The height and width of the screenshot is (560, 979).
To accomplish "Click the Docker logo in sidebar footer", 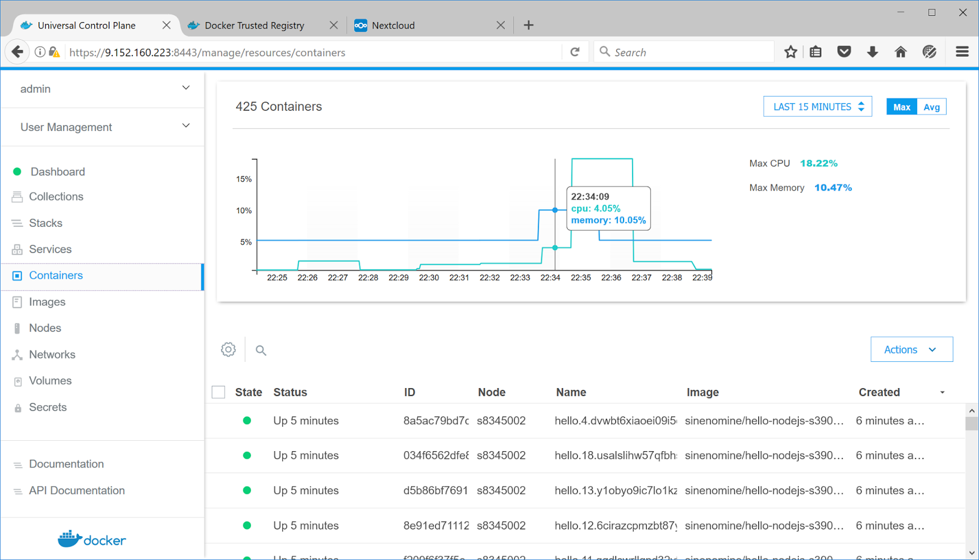I will tap(92, 539).
